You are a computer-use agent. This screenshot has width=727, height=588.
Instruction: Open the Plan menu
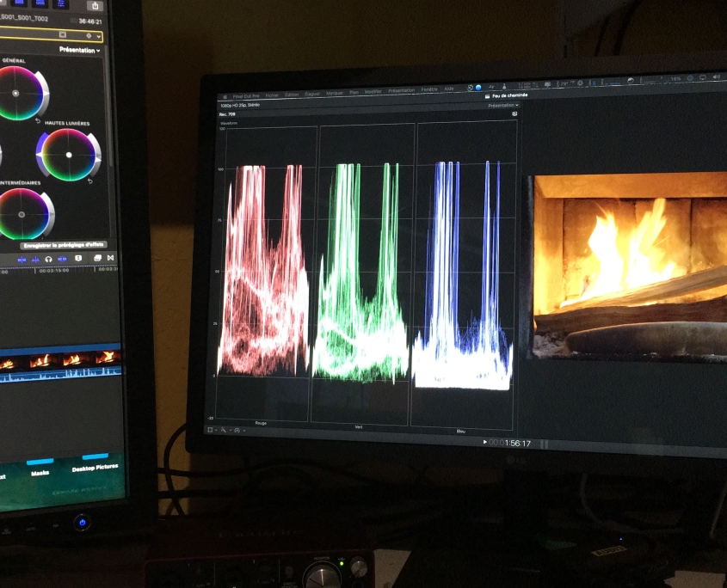[x=354, y=92]
